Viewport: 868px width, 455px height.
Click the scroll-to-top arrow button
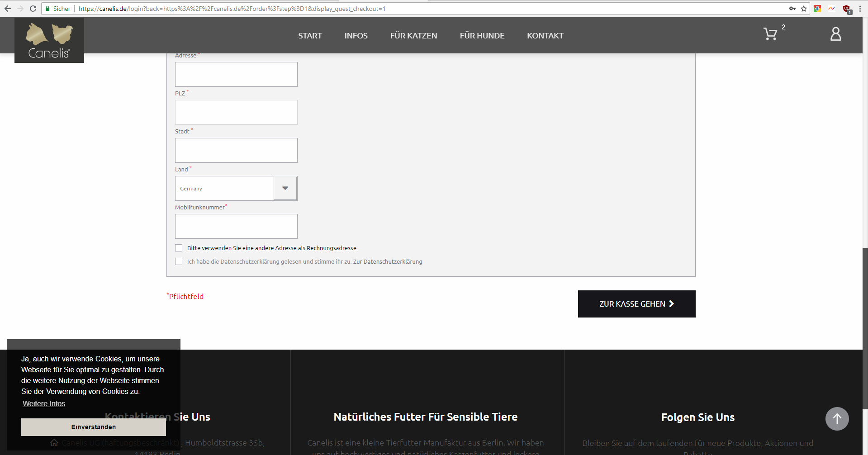pyautogui.click(x=837, y=419)
